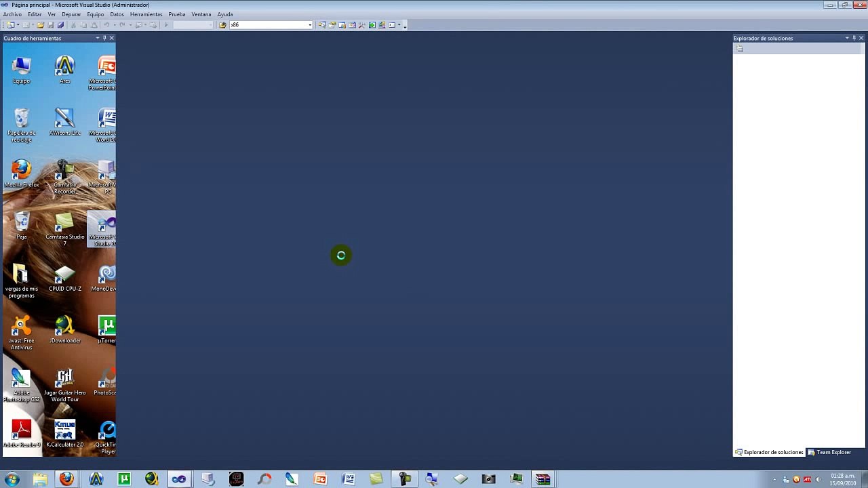The image size is (868, 488).
Task: Open the Depurar menu
Action: click(x=71, y=14)
